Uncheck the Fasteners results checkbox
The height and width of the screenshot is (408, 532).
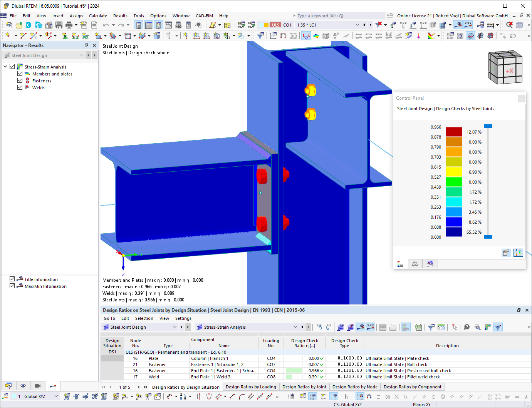click(x=20, y=80)
